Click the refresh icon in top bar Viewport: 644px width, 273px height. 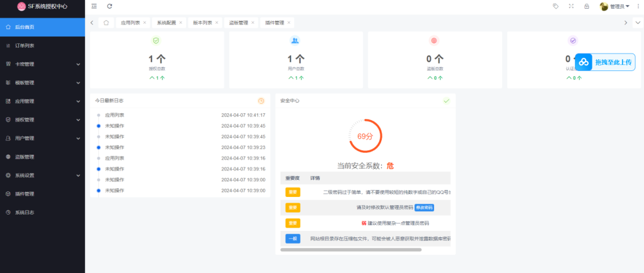[109, 6]
